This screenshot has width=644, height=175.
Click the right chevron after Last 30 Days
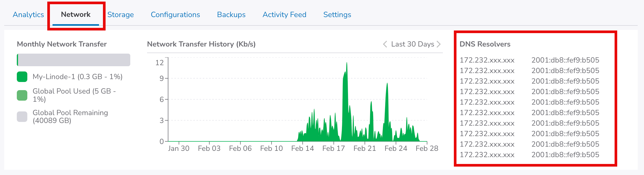click(438, 44)
